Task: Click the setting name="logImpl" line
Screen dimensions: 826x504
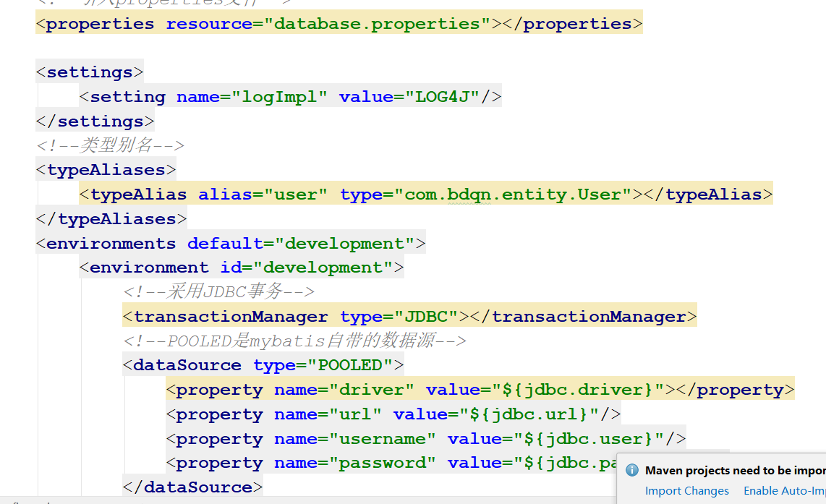Action: (290, 97)
